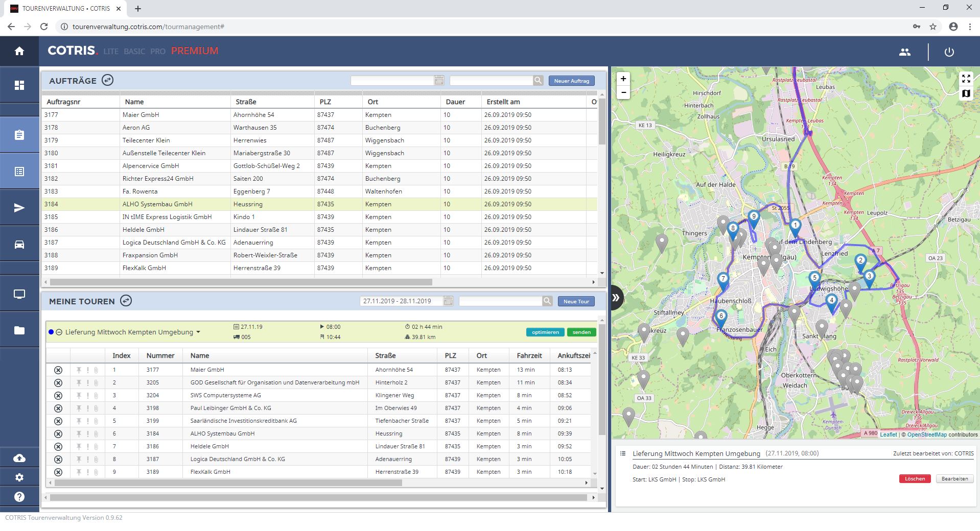Remove FlexKalk GmbH stop from tour
980x531 pixels.
(x=58, y=472)
